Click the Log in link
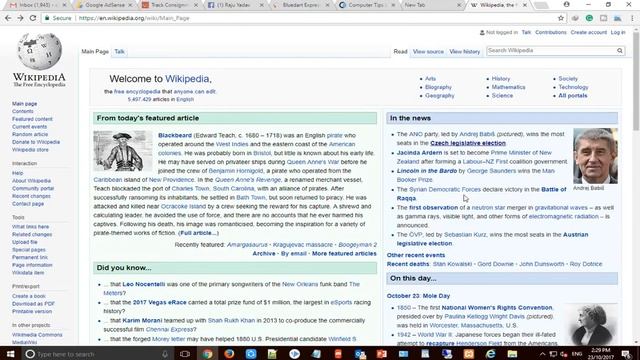The height and width of the screenshot is (360, 640). coord(618,32)
